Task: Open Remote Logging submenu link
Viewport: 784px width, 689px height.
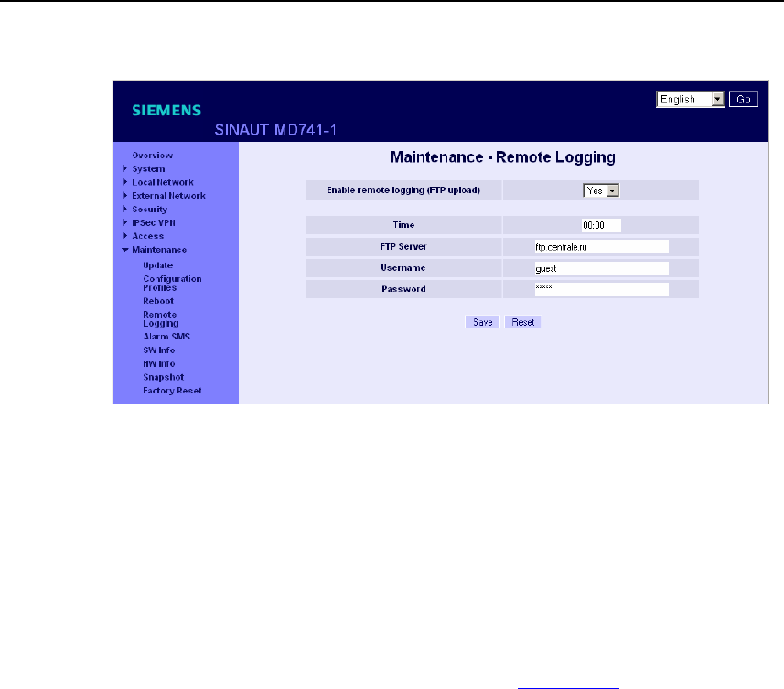Action: pos(160,319)
